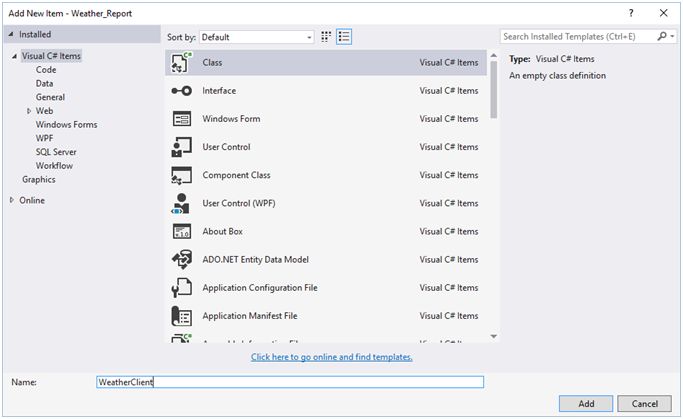Screen dimensions: 683x419
Task: Select the Code category
Action: [46, 70]
